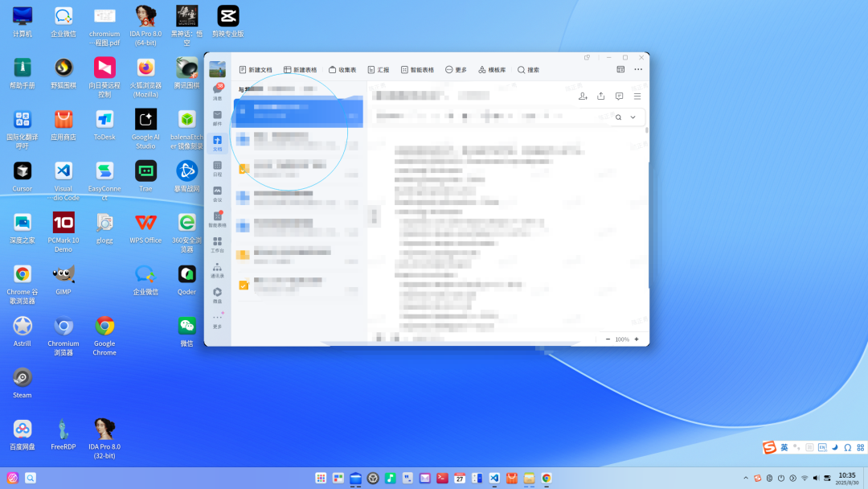Open the Trae desktop icon
868x489 pixels.
[x=145, y=177]
